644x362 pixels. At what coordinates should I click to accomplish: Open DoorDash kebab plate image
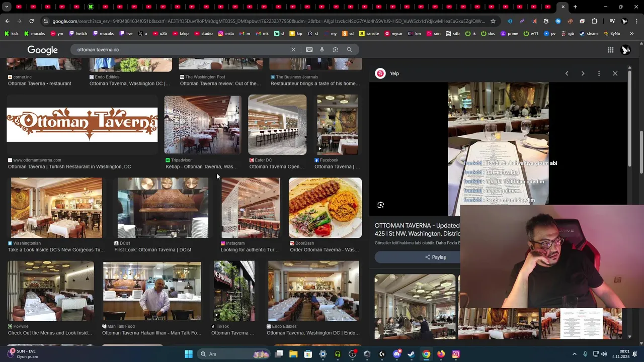click(325, 208)
